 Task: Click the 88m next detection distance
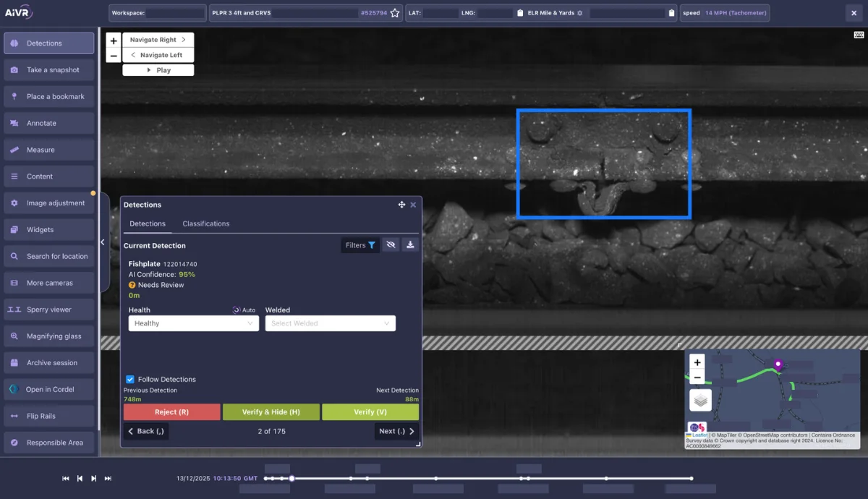412,399
